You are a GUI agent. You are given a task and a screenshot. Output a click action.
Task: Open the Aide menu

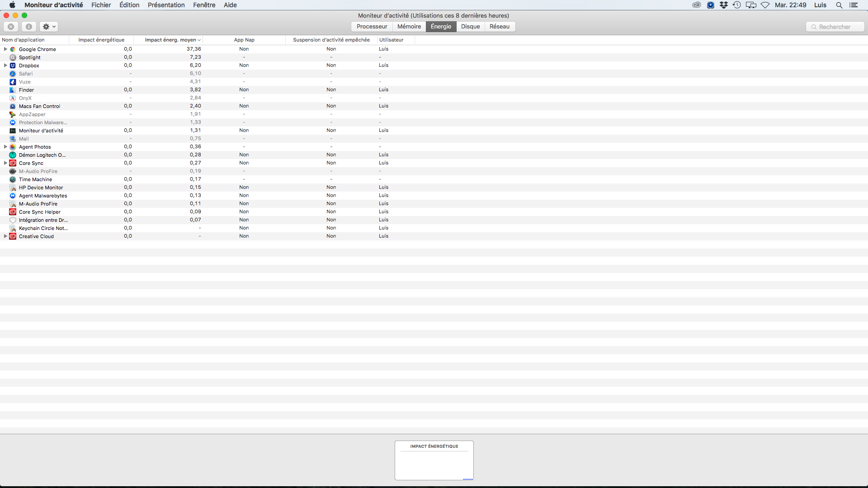click(230, 5)
